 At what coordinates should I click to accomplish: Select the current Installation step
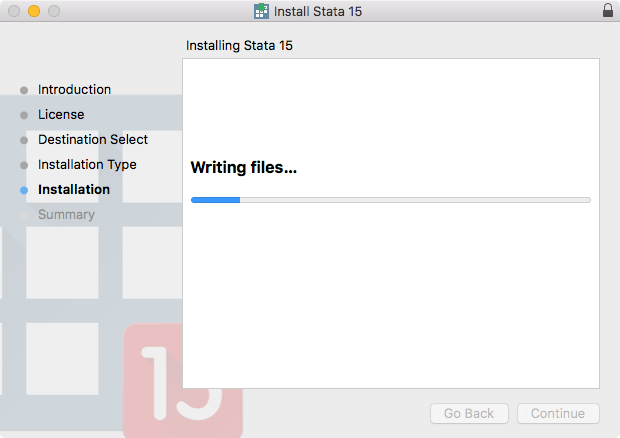[x=74, y=189]
